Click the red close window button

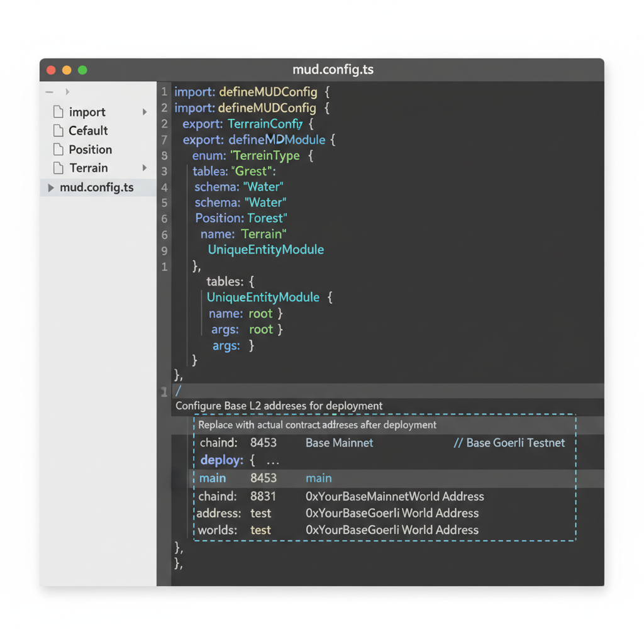pyautogui.click(x=52, y=70)
